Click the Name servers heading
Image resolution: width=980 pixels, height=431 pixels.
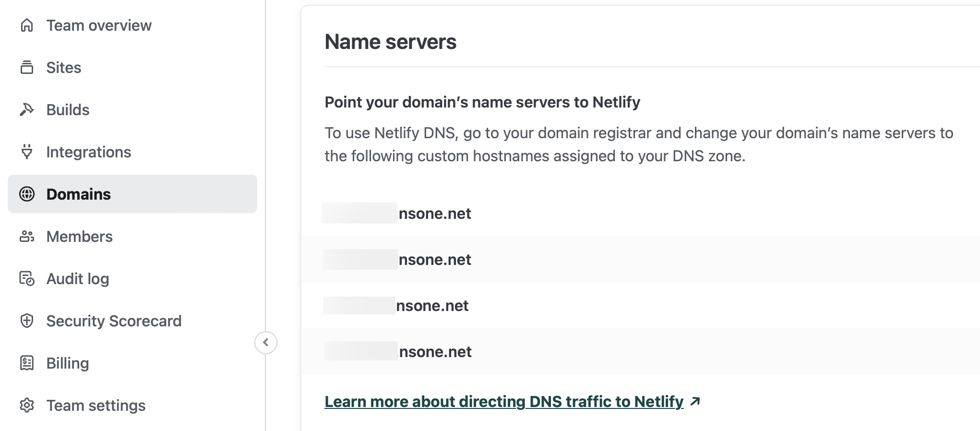point(390,42)
